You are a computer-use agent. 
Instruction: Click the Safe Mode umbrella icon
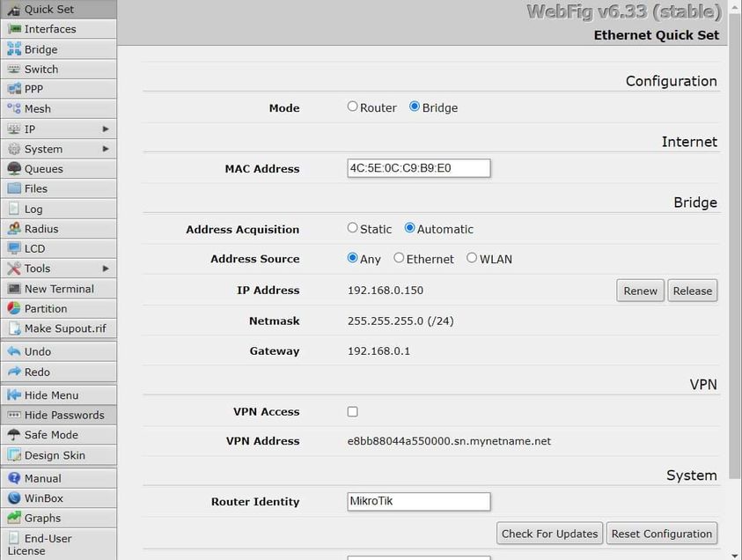click(x=14, y=435)
